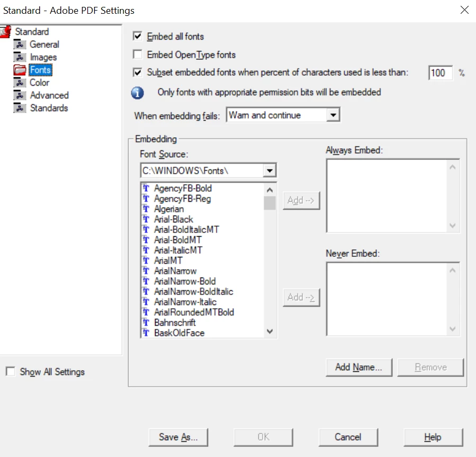
Task: Click the Advanced tree node icon
Action: [x=20, y=95]
